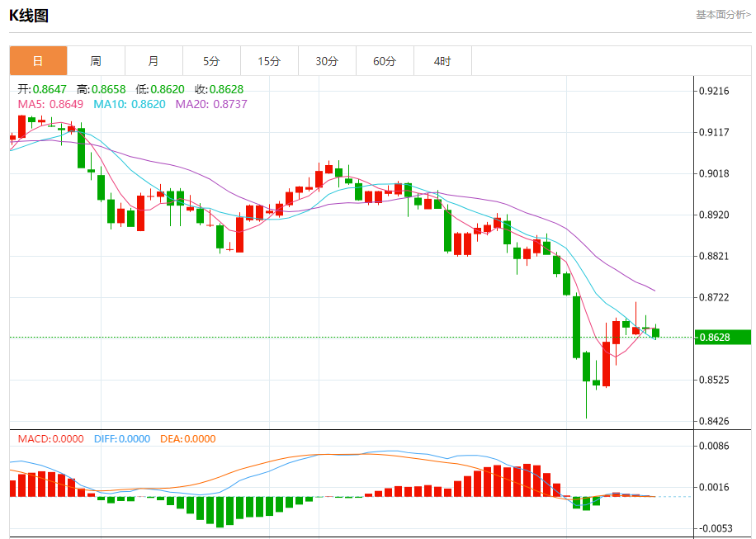
Task: Click the last green candlestick on the chart
Action: point(655,333)
